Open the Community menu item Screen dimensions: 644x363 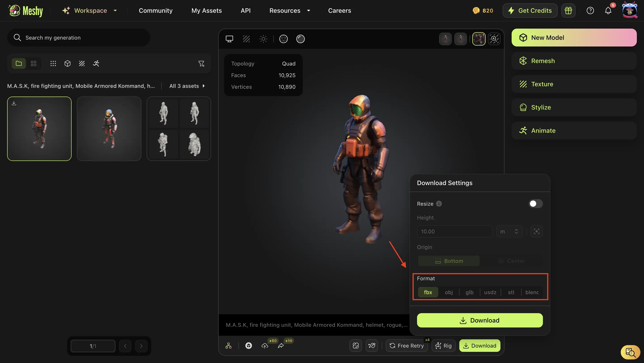(155, 11)
